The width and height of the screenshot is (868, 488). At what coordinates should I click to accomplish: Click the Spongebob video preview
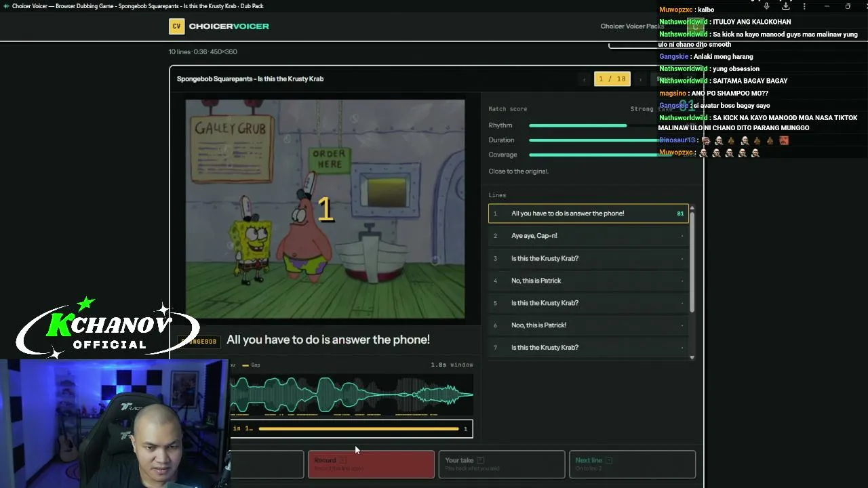(x=325, y=209)
